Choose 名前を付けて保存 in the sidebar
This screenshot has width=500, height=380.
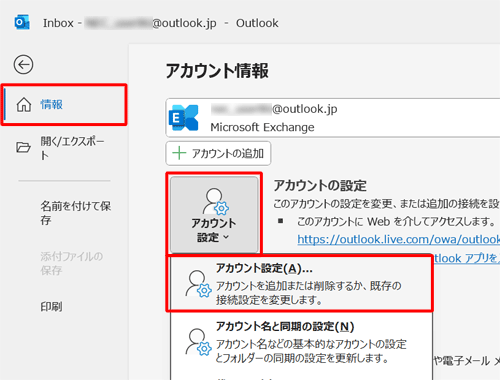point(76,213)
